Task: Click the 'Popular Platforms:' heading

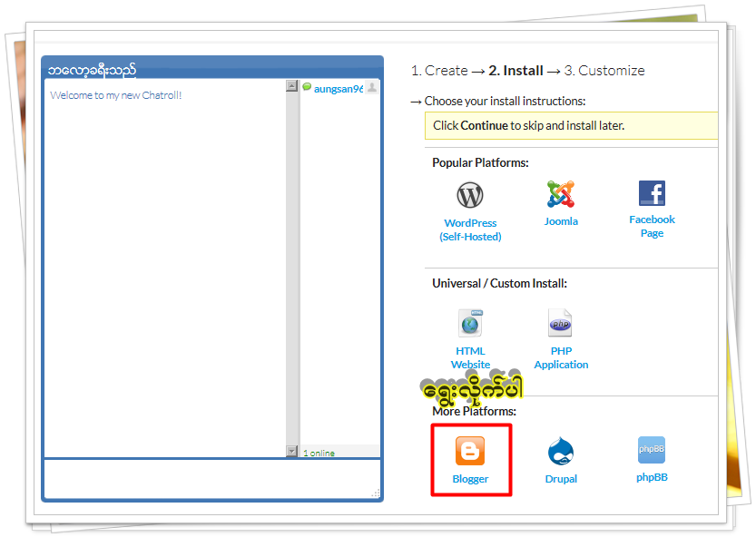Action: click(x=480, y=163)
